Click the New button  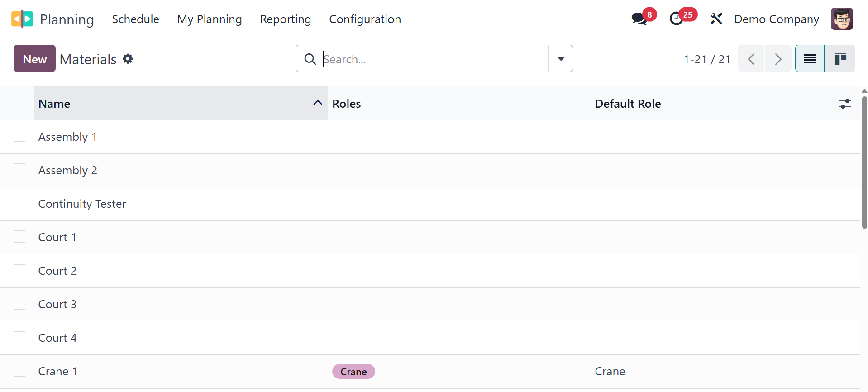click(x=34, y=59)
